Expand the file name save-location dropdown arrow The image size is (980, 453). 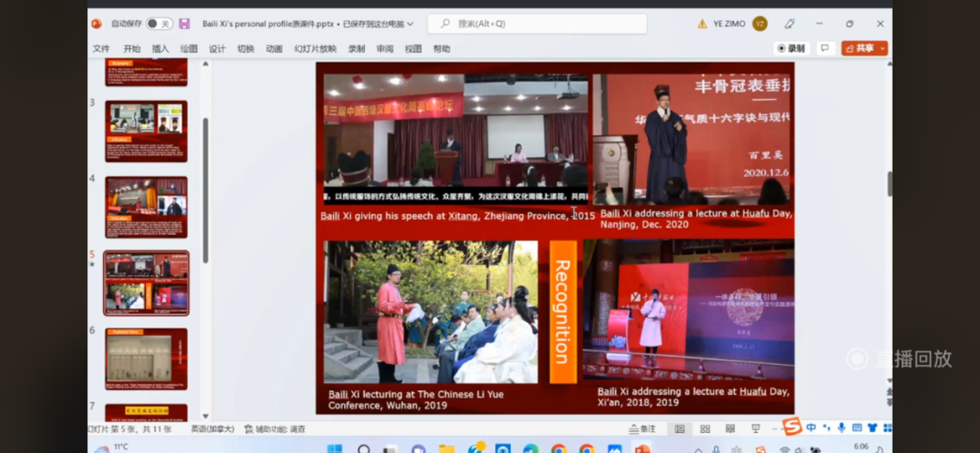[x=410, y=25]
